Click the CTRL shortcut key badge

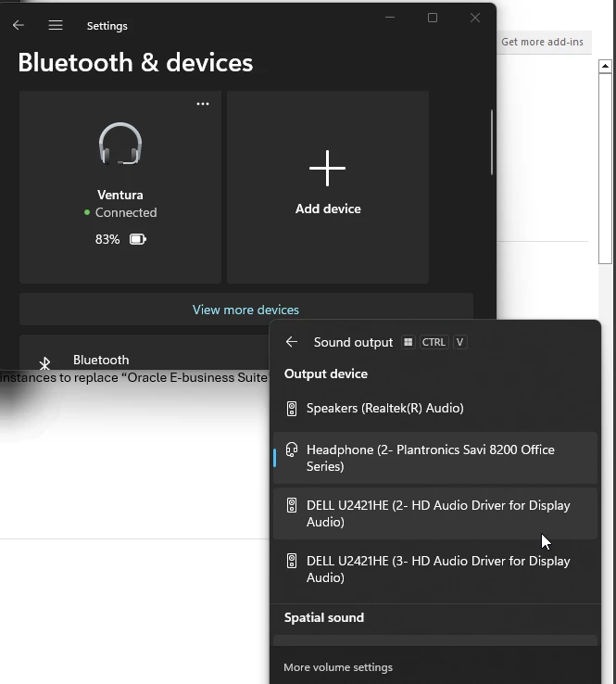pos(434,342)
